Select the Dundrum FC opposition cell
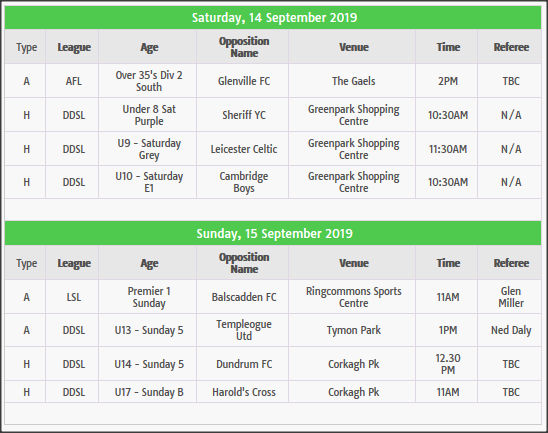 point(244,364)
